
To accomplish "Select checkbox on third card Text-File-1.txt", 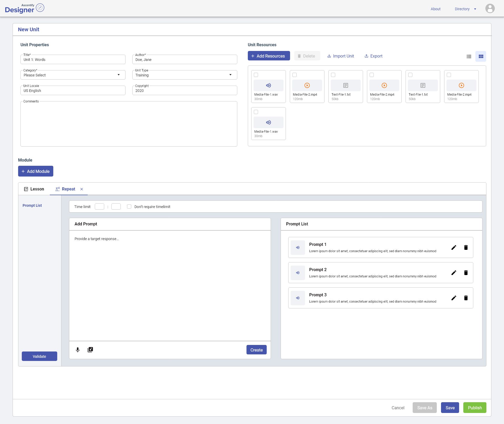I will (333, 75).
